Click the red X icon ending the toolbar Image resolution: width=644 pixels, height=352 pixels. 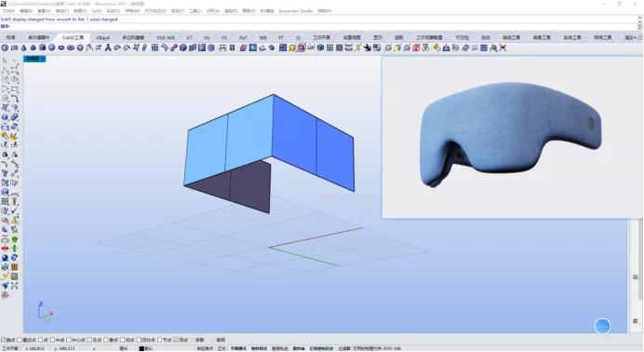503,47
